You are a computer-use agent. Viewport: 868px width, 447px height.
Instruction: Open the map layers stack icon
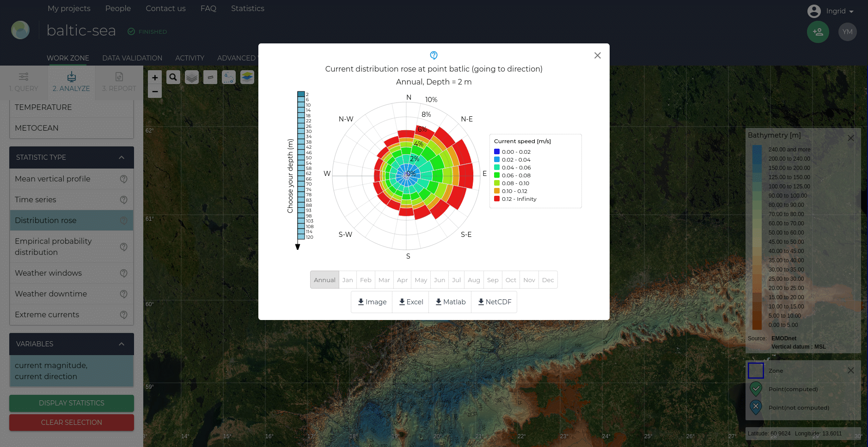(192, 77)
